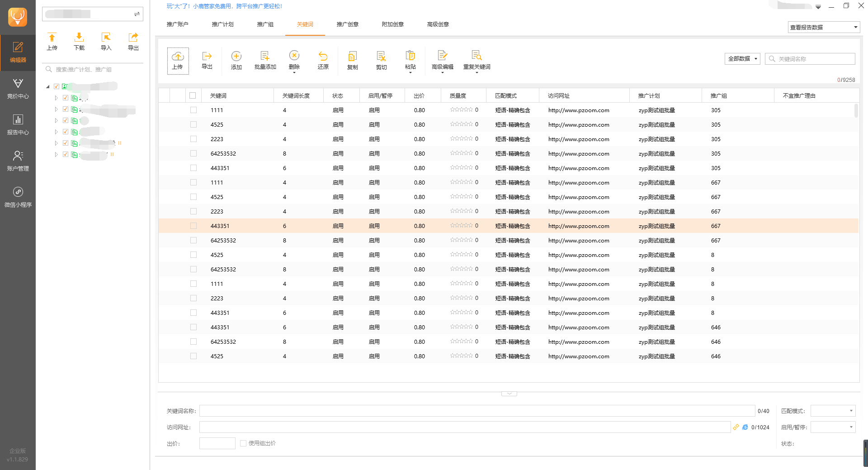Click the 关键词名称 search field
This screenshot has width=868, height=470.
tap(810, 59)
